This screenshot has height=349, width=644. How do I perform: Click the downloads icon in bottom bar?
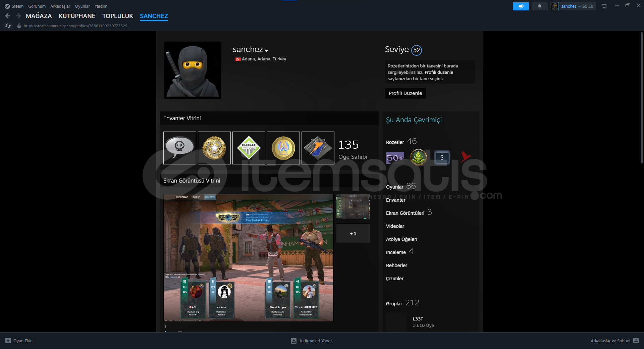[294, 341]
